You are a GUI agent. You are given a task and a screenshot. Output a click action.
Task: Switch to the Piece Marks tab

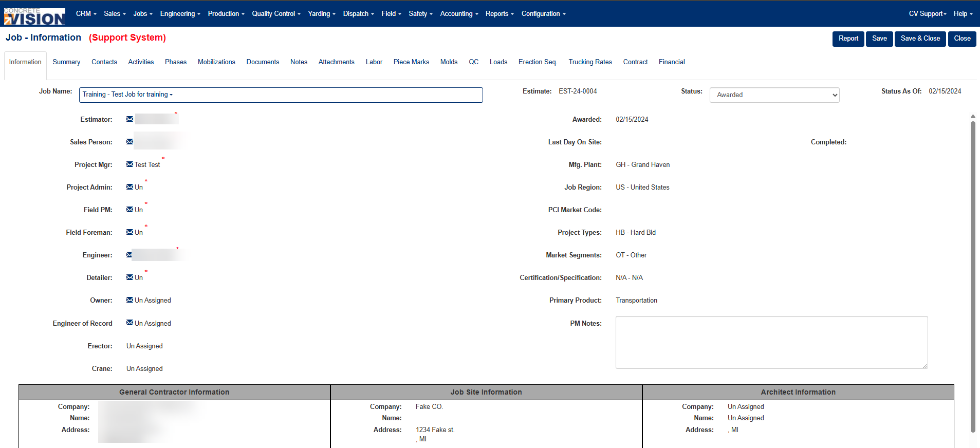pos(411,62)
